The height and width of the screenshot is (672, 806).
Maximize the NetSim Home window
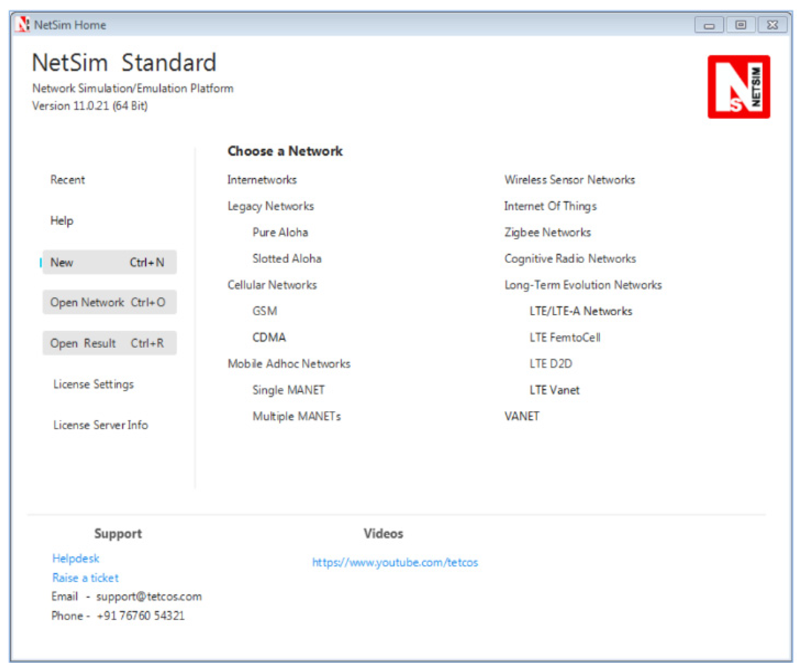tap(741, 25)
